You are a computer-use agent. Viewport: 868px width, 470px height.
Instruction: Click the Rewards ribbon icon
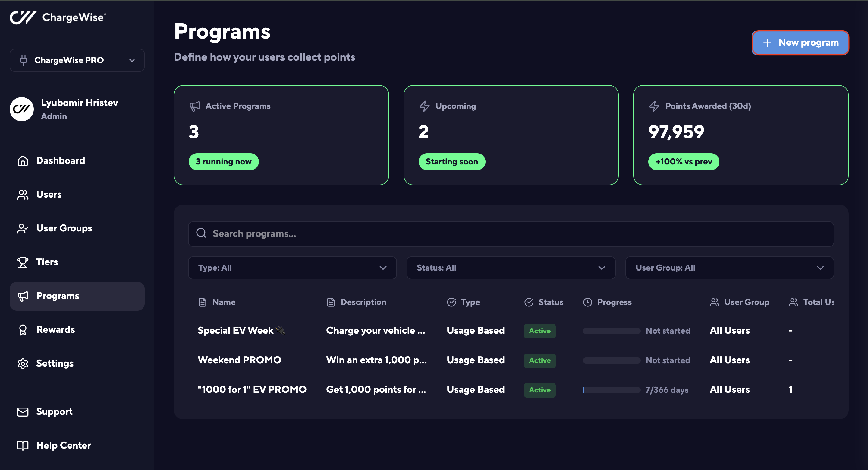[23, 330]
